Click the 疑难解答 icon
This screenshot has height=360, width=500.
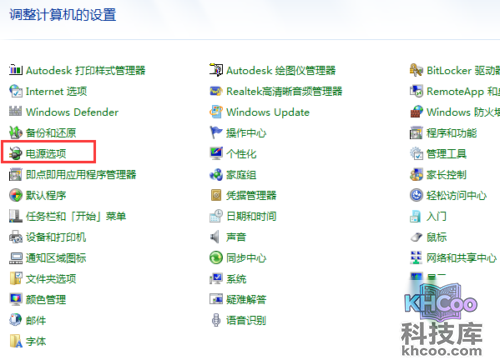[216, 299]
